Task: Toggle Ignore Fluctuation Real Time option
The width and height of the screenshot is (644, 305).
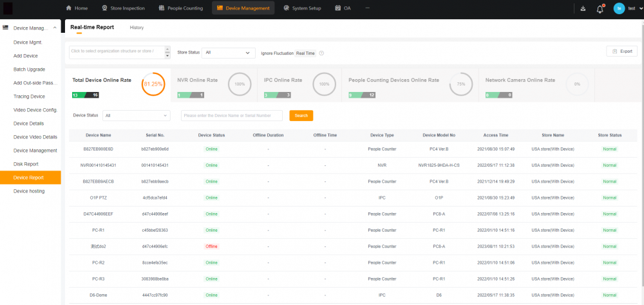Action: pyautogui.click(x=305, y=53)
